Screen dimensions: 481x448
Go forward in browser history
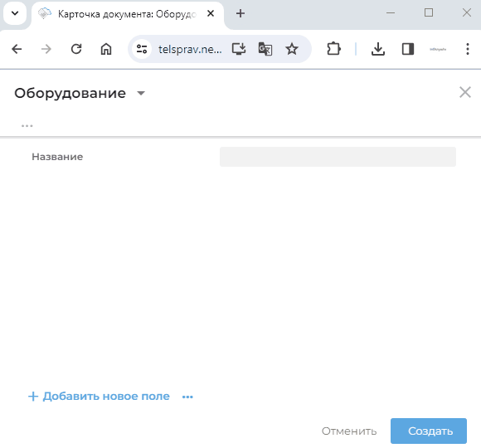pyautogui.click(x=46, y=49)
